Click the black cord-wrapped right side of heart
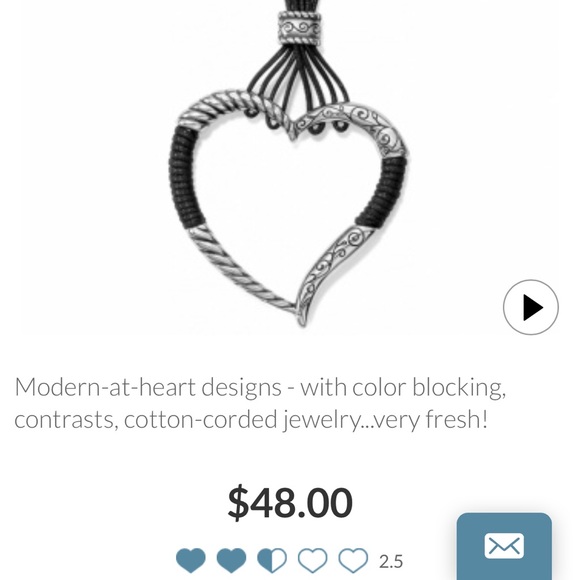Screen dimensions: 580x580 click(383, 192)
